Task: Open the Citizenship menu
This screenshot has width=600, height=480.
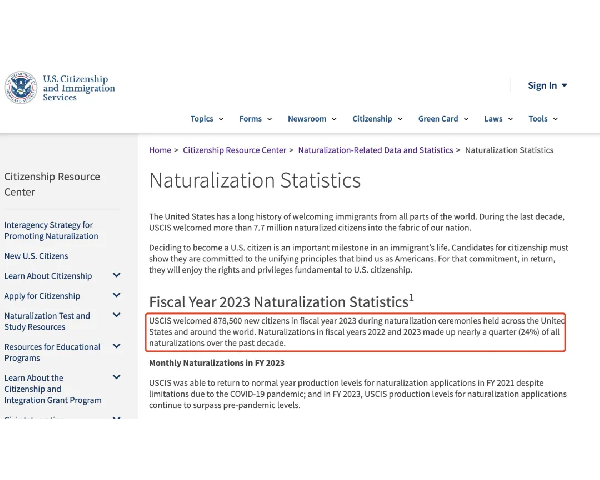Action: point(377,119)
